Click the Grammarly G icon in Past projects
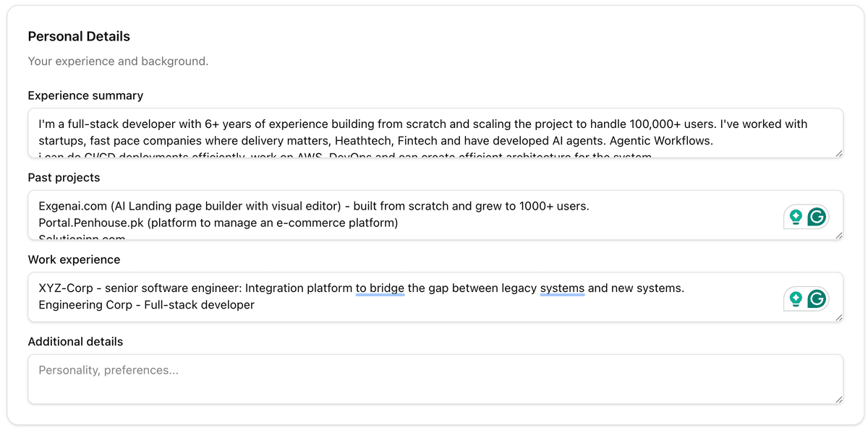 817,216
